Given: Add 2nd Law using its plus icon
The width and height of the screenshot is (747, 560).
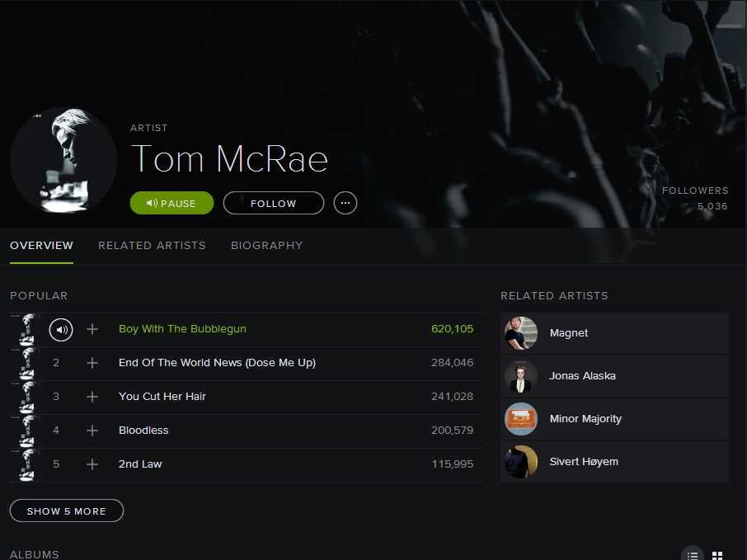Looking at the screenshot, I should coord(92,464).
